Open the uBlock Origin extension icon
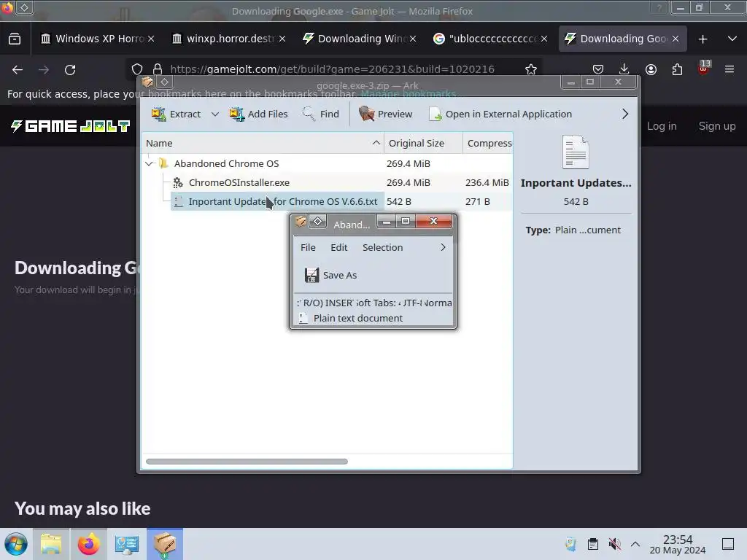The image size is (747, 560). (x=704, y=68)
